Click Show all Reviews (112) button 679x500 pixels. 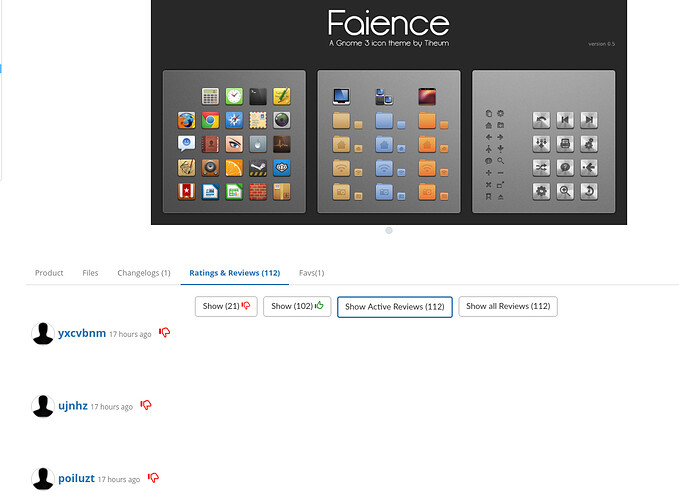click(x=508, y=306)
